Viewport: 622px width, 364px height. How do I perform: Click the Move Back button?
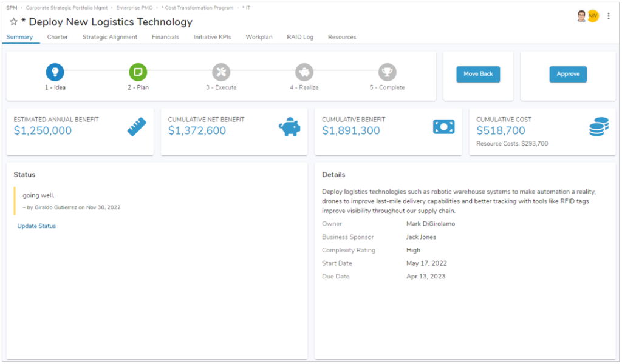(478, 73)
